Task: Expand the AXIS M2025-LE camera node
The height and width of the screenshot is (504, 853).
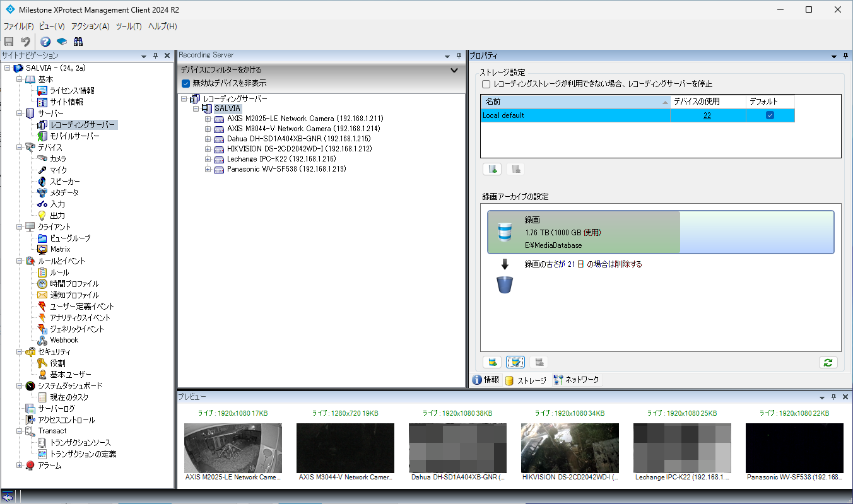Action: click(x=208, y=119)
